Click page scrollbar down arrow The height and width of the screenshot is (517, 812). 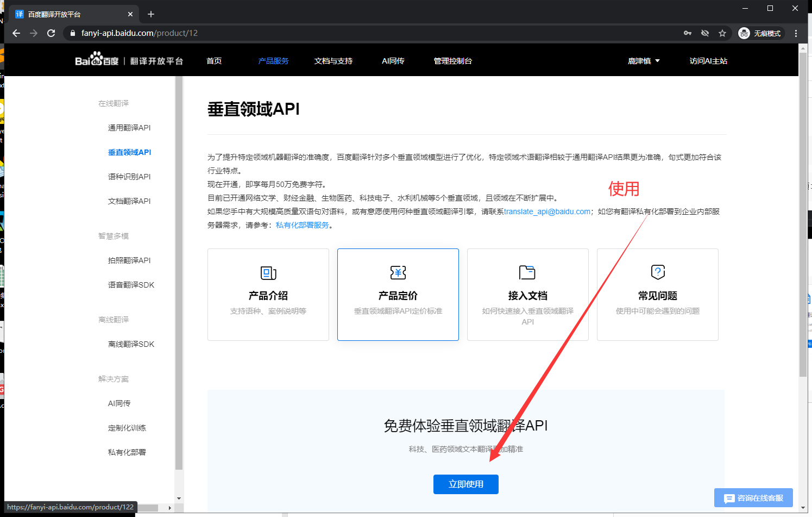803,508
